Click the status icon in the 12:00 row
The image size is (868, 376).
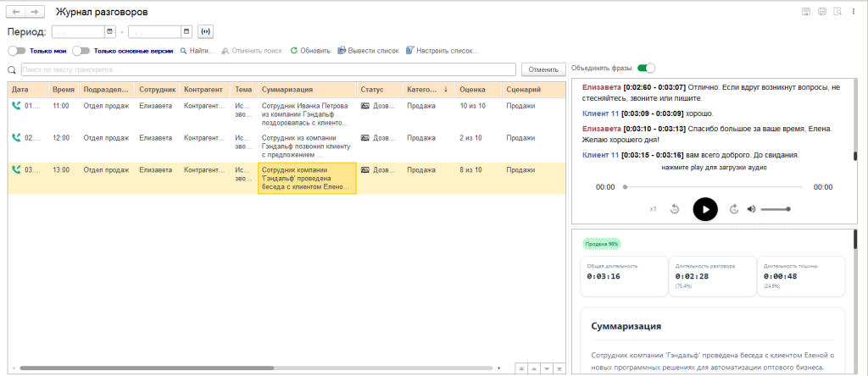pyautogui.click(x=364, y=138)
